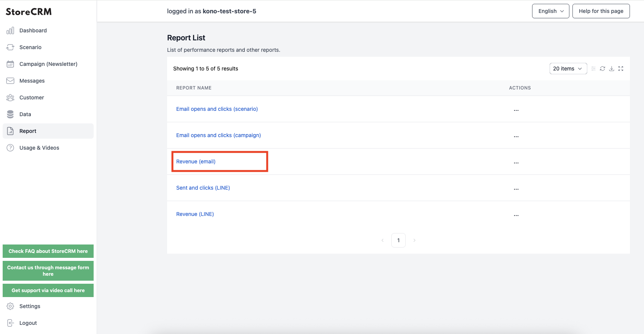644x334 pixels.
Task: Click the Campaign calendar icon
Action: [10, 64]
